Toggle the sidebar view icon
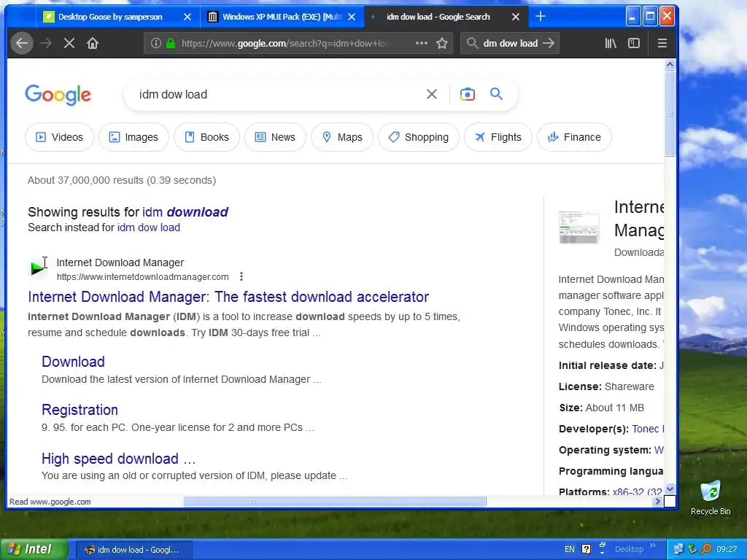The image size is (747, 560). coord(634,43)
